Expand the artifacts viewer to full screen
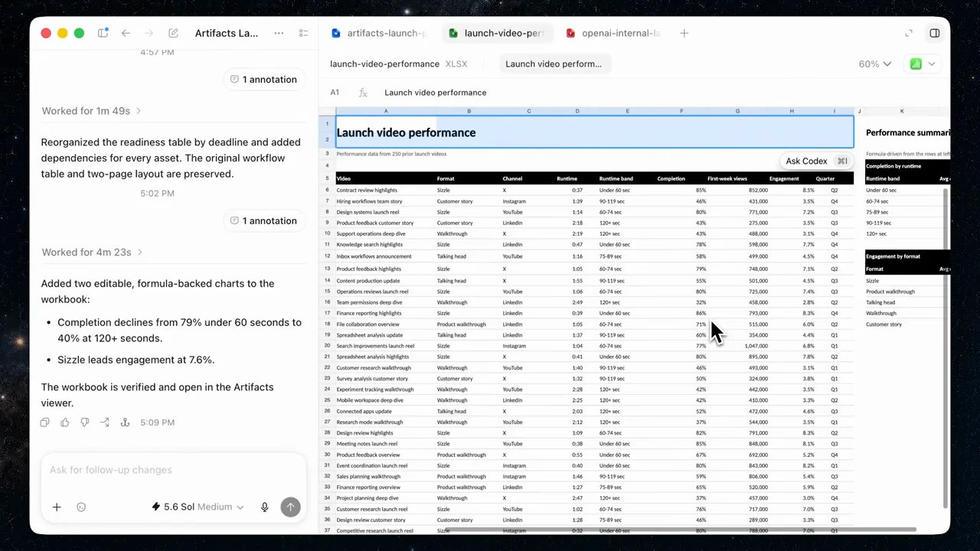 (909, 33)
